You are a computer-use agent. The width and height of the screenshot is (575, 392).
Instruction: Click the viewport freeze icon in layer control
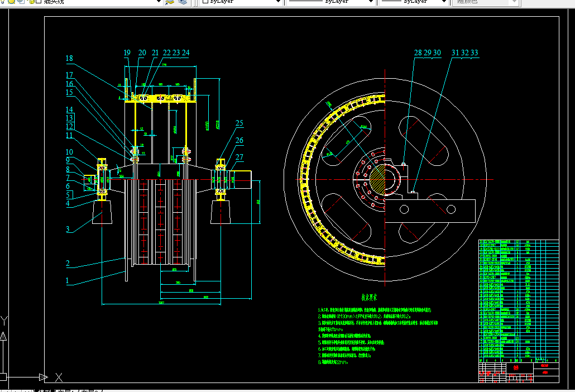pyautogui.click(x=21, y=1)
